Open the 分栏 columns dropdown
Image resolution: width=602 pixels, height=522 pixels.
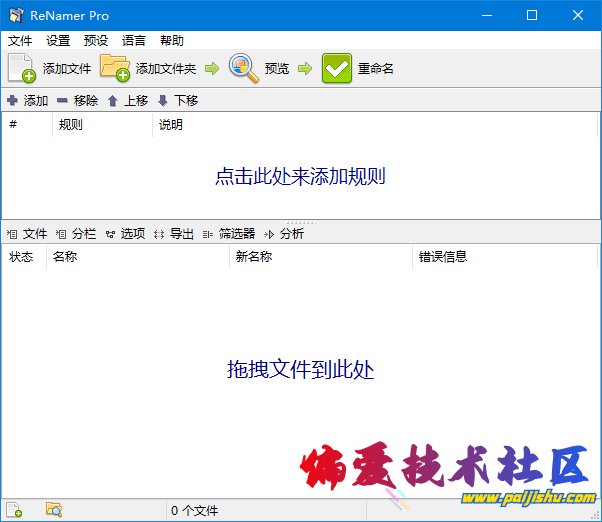84,234
